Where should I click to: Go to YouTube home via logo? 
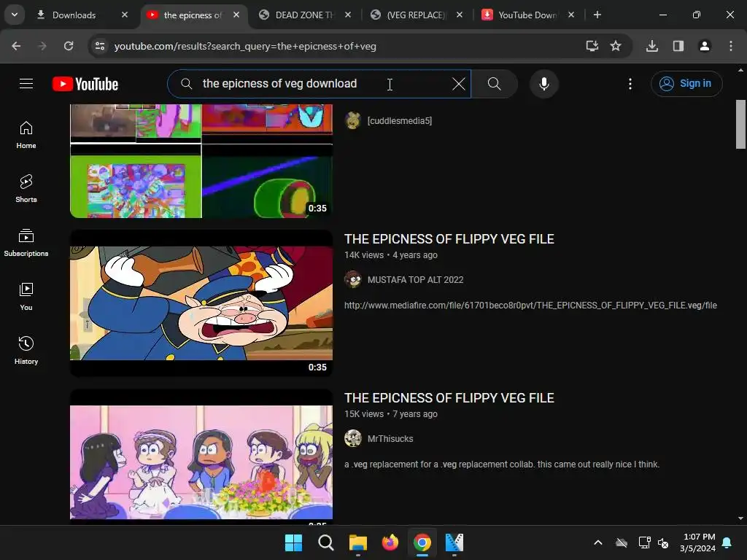click(x=85, y=84)
